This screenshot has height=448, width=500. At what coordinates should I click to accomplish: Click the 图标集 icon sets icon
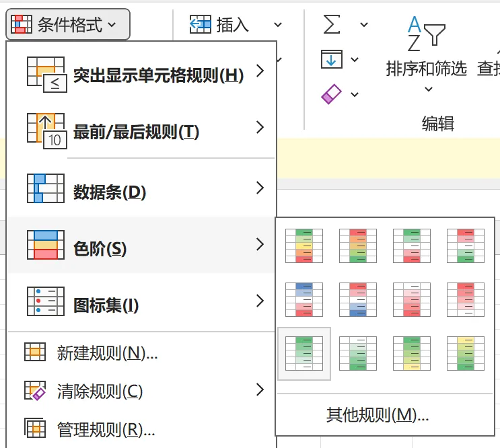tap(45, 302)
